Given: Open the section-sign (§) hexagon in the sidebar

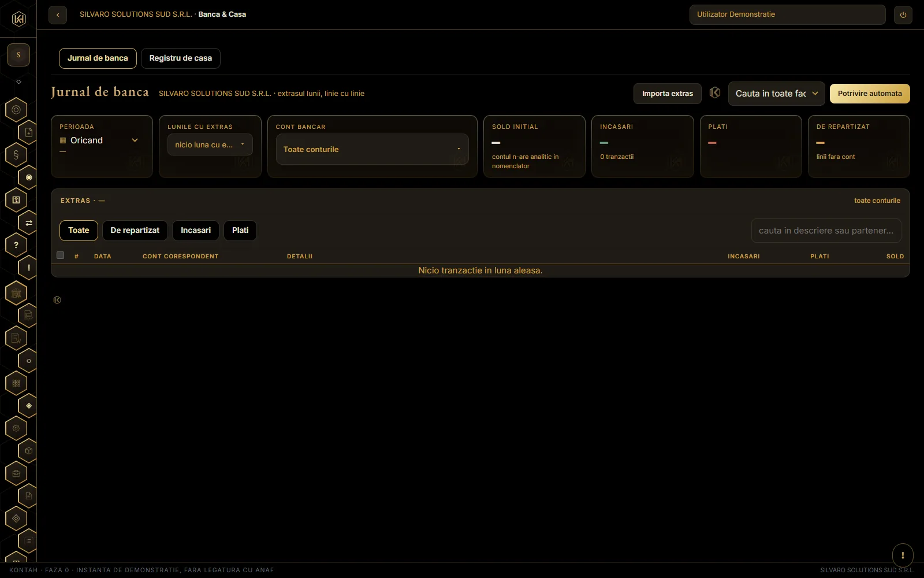Looking at the screenshot, I should 16,155.
